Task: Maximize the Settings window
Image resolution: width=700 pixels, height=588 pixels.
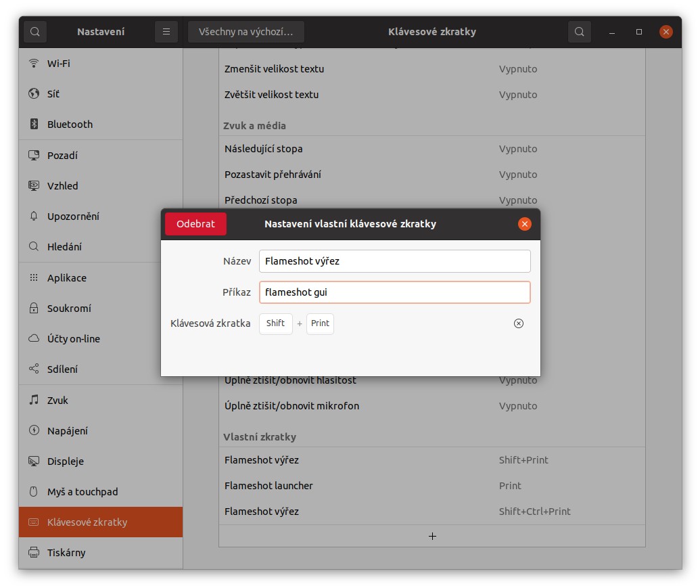Action: [639, 32]
